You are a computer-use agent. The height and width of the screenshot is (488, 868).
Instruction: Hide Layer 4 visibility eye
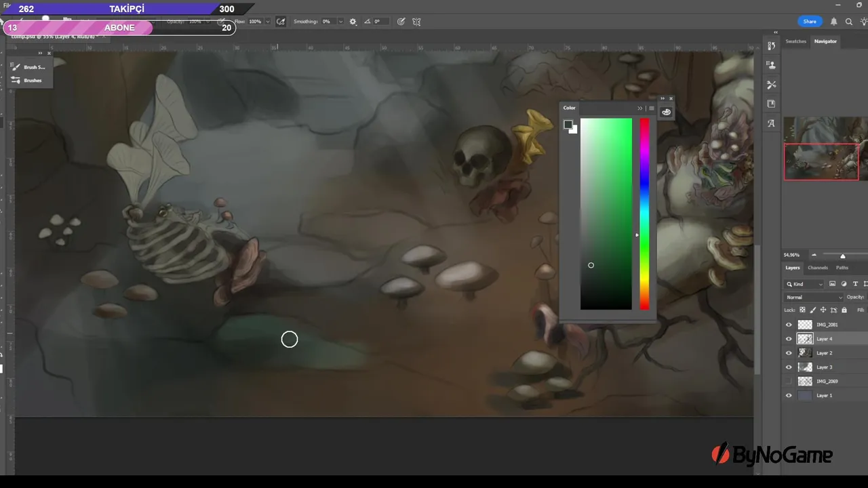(789, 339)
